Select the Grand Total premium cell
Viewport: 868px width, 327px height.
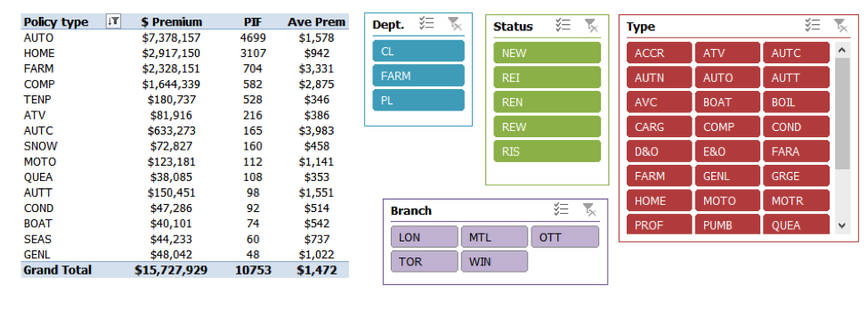(172, 270)
